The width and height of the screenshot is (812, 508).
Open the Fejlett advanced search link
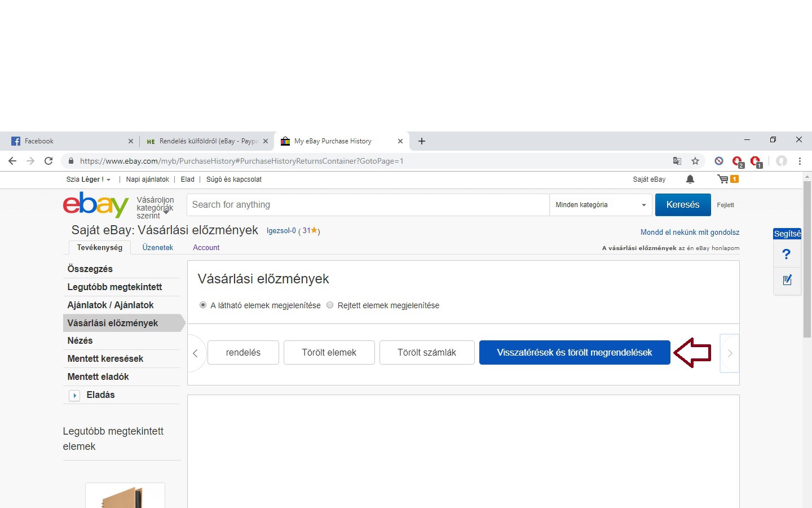726,205
